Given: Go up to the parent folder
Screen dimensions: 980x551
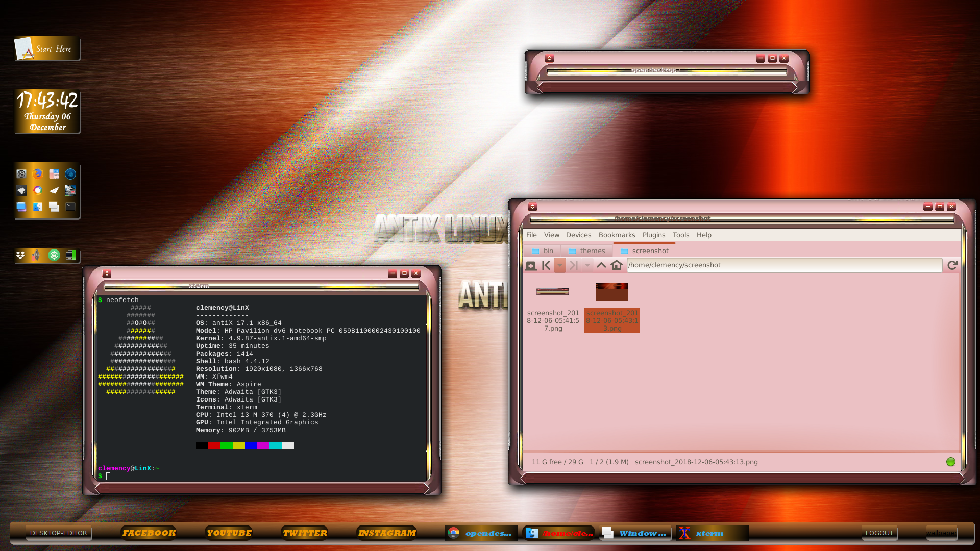Looking at the screenshot, I should [601, 265].
